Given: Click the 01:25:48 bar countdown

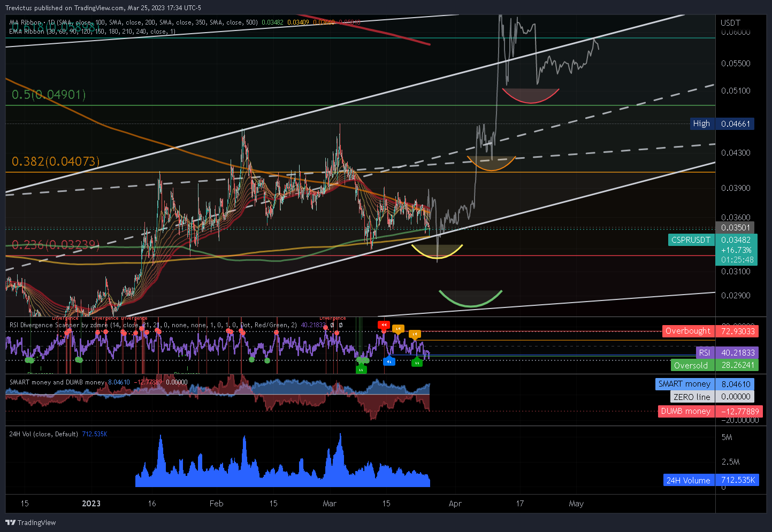Looking at the screenshot, I should pyautogui.click(x=737, y=260).
